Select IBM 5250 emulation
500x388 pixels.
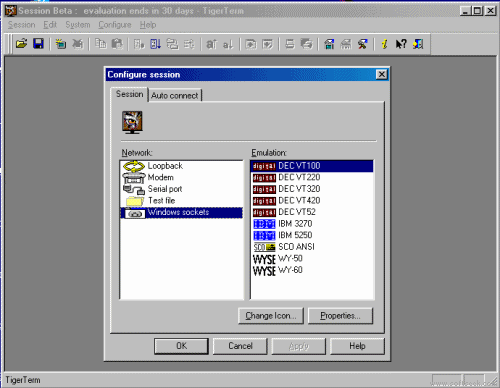coord(312,235)
